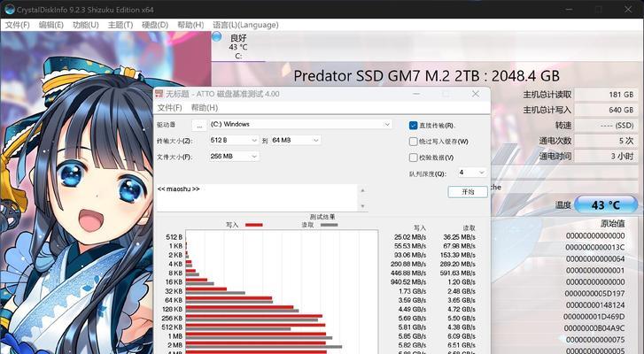
Task: Click the 36.25 MB/s read result for 512 B
Action: pyautogui.click(x=459, y=237)
